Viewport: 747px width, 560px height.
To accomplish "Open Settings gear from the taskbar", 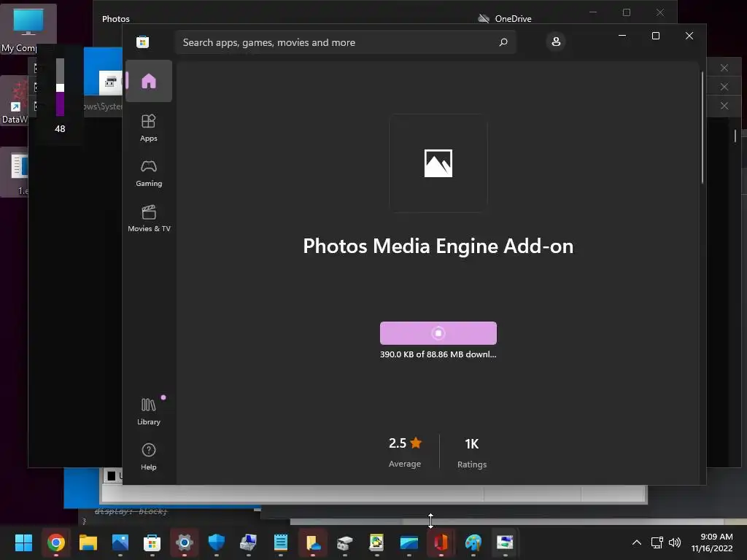I will 185,542.
